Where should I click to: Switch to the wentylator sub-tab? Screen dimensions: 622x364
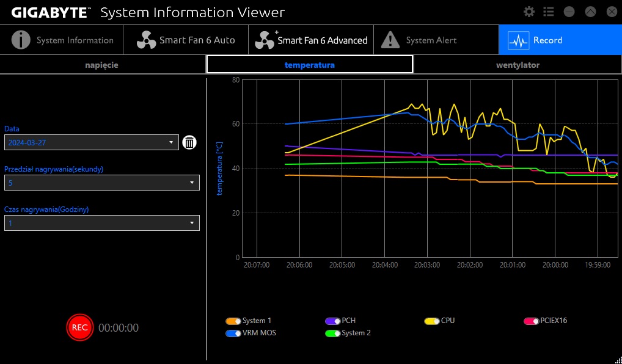click(518, 65)
